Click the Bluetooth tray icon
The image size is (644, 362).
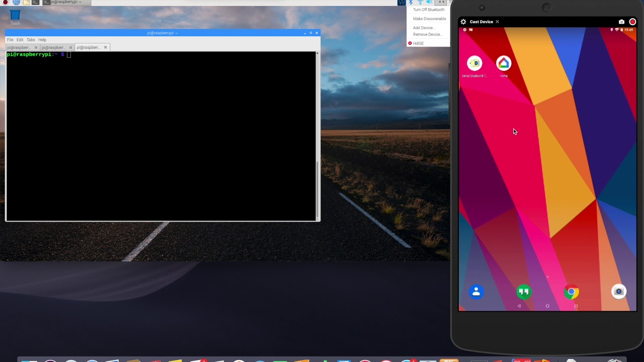coord(411,2)
